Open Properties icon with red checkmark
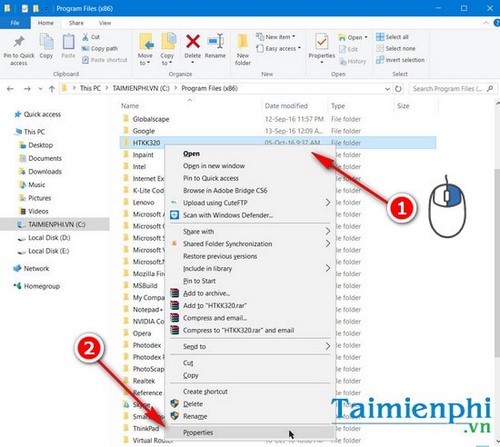This screenshot has width=500, height=447. (321, 42)
